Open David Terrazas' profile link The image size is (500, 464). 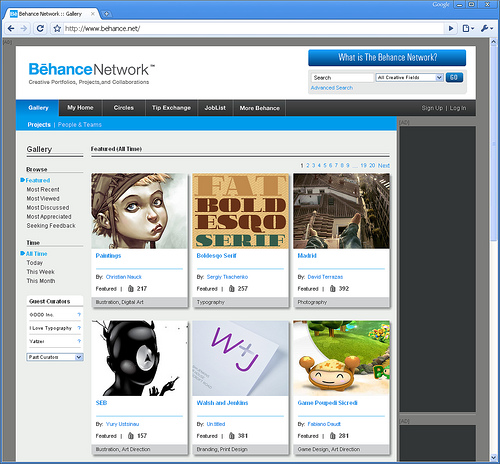[x=325, y=277]
